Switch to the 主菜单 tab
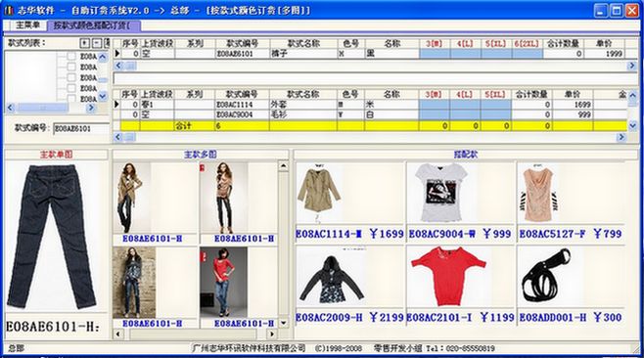644x358 pixels. tap(27, 25)
